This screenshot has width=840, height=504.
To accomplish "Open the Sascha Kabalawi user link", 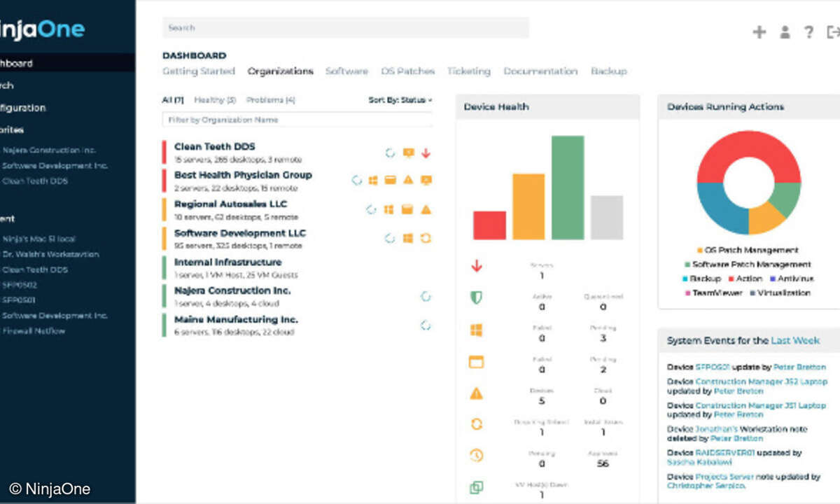I will [x=699, y=462].
